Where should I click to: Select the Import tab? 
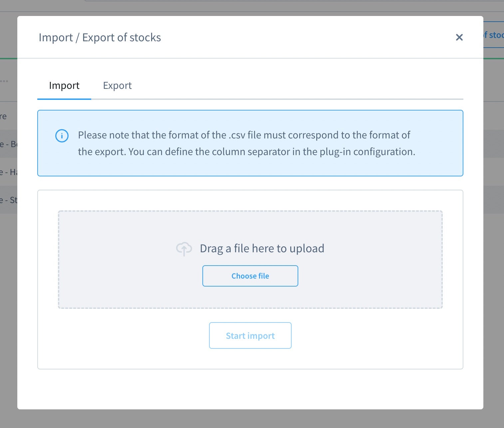pos(64,86)
